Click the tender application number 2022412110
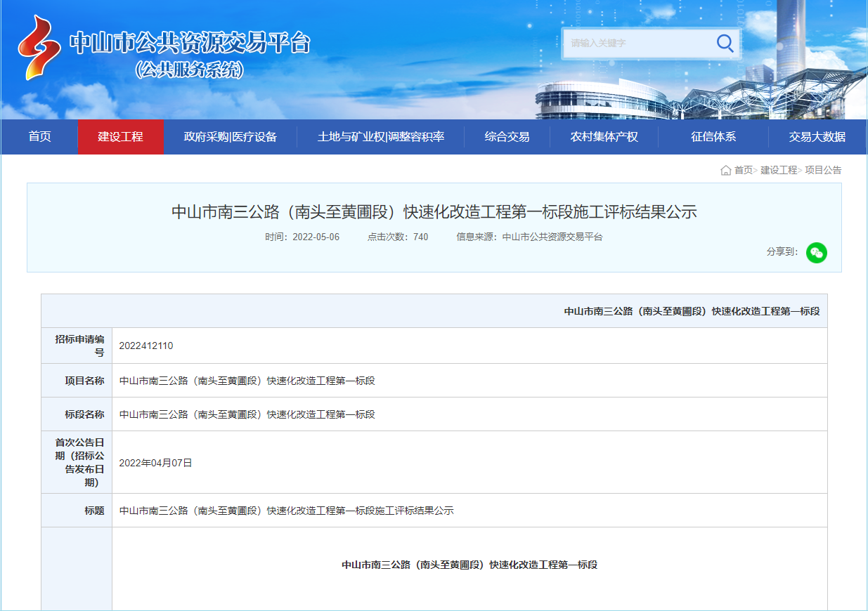868x611 pixels. pos(146,346)
